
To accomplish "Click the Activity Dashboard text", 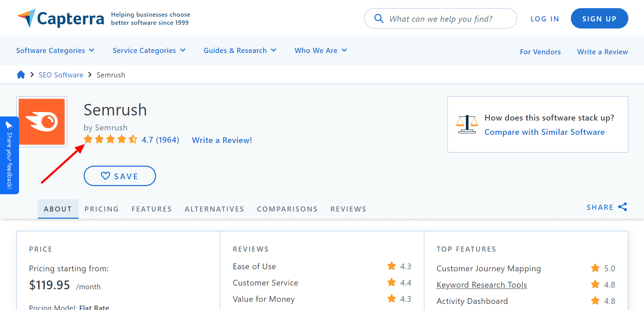I will [472, 301].
